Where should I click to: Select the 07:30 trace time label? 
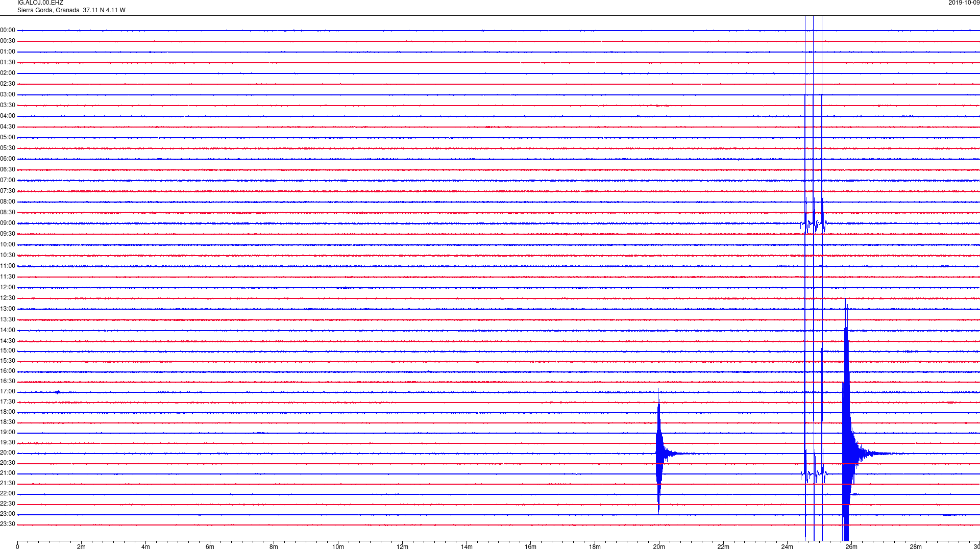point(8,191)
